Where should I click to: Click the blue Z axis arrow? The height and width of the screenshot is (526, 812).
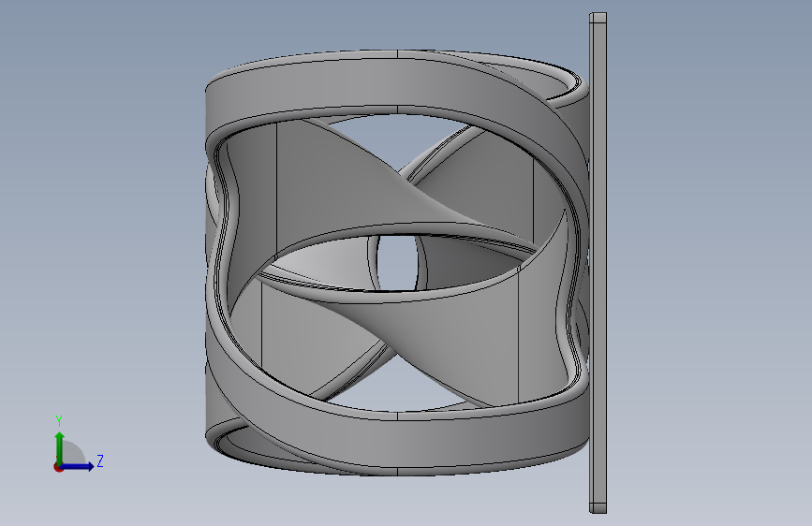(78, 466)
